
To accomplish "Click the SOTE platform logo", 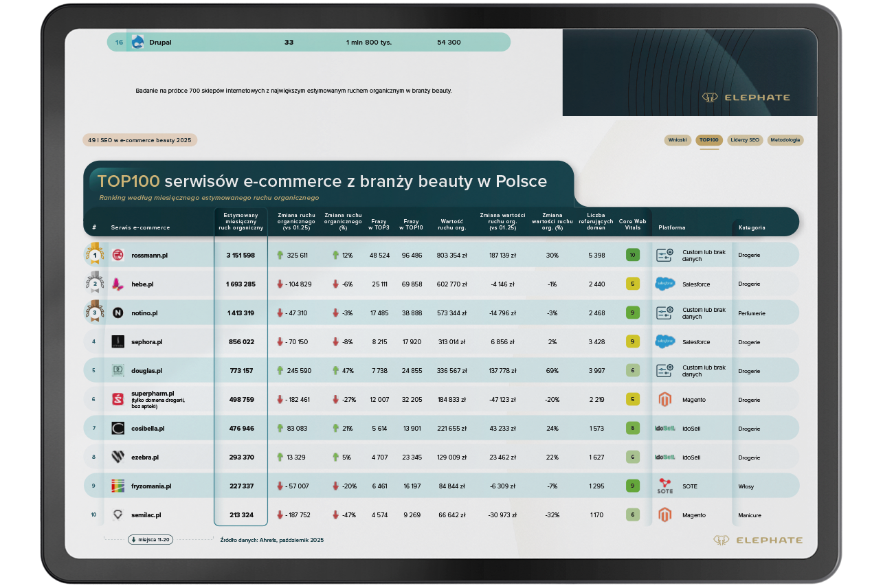I will 664,486.
